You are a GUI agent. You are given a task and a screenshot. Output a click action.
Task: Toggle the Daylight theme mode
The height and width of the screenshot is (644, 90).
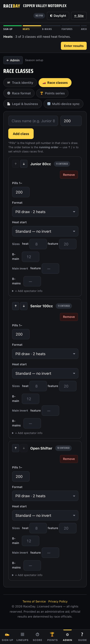(x=58, y=15)
